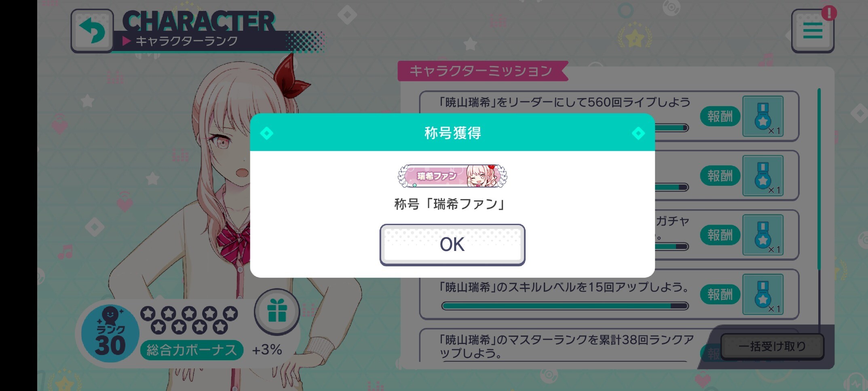
Task: Tap the gift box reward icon
Action: [277, 311]
